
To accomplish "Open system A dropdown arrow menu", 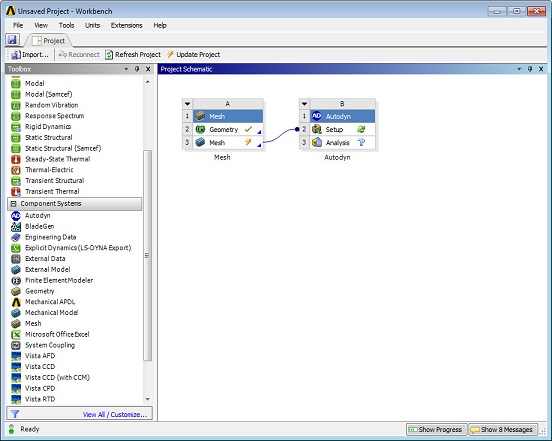I will 188,104.
